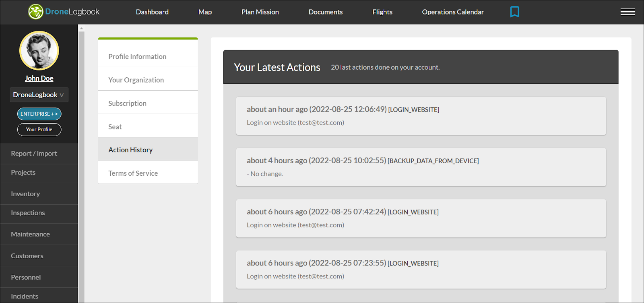The width and height of the screenshot is (644, 303).
Task: Select Maintenance in sidebar
Action: point(39,234)
